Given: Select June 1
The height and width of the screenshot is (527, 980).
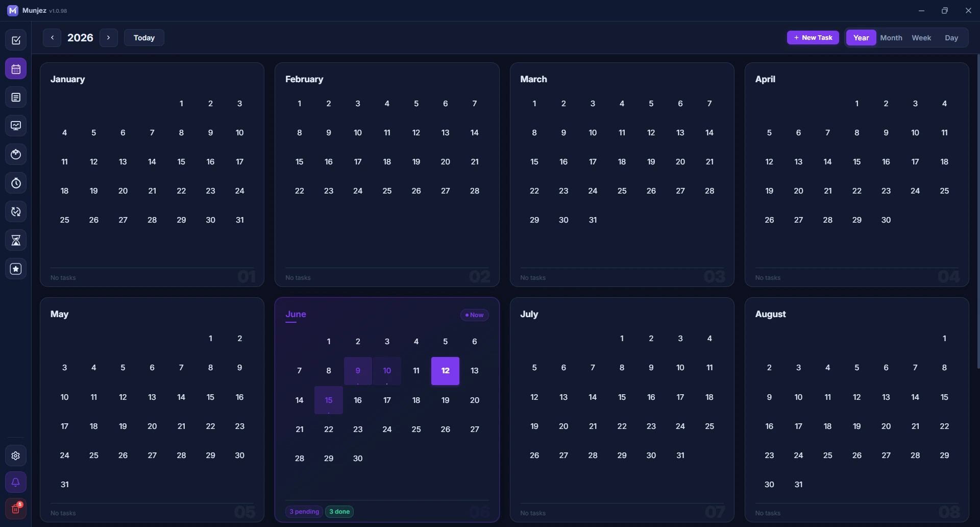Looking at the screenshot, I should point(329,342).
